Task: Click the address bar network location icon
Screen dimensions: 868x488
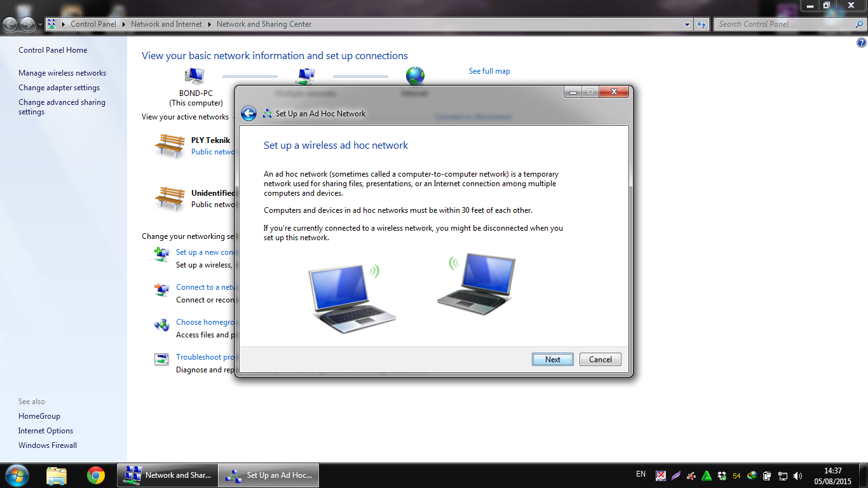Action: pos(51,24)
